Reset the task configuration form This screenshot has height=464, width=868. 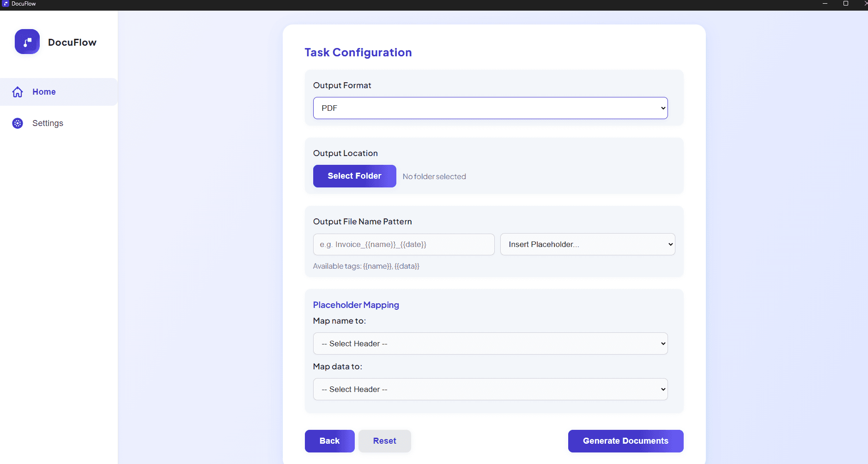tap(384, 441)
